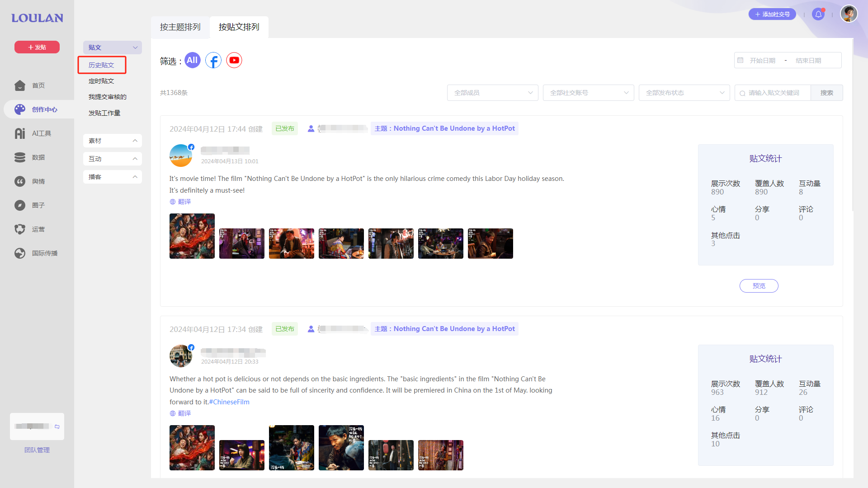Expand the 素材 section

113,141
